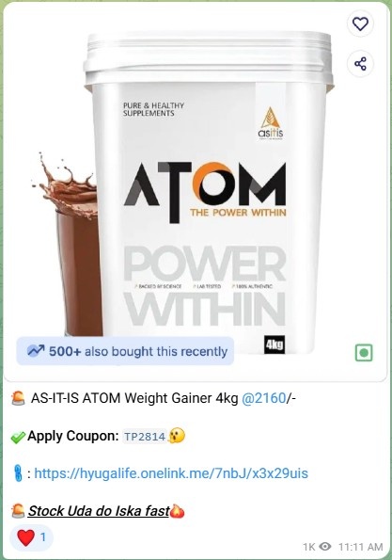The image size is (392, 560).
Task: Click the @2160 mention link
Action: 263,398
